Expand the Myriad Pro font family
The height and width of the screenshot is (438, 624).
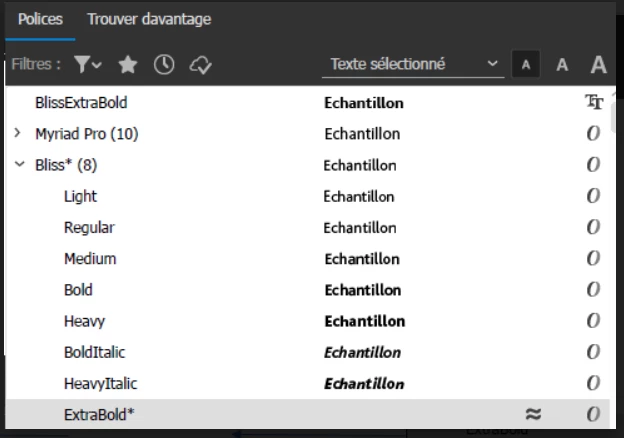click(18, 133)
